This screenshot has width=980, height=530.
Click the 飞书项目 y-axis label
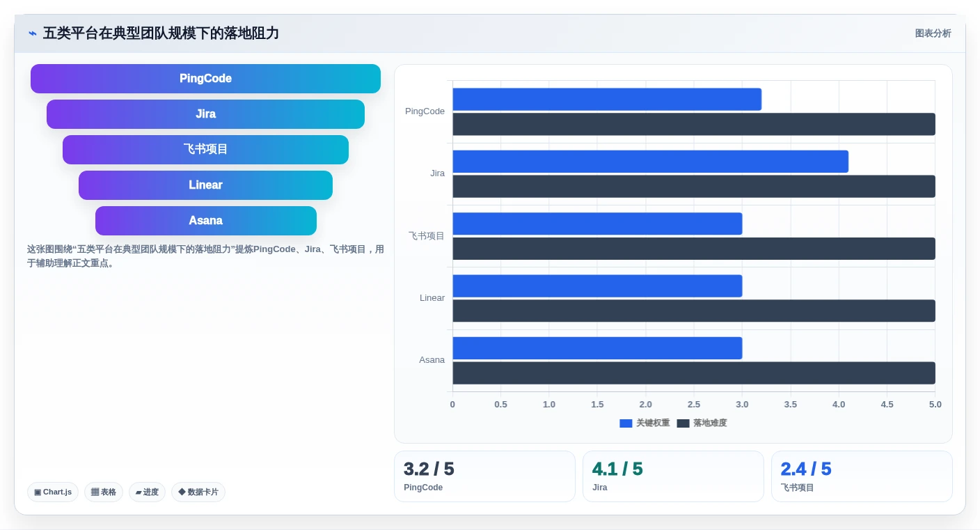pyautogui.click(x=426, y=236)
